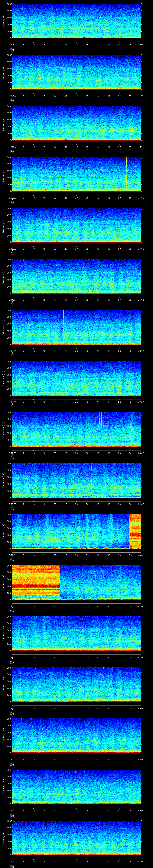Click the 39:00 end time label

tap(141, 504)
